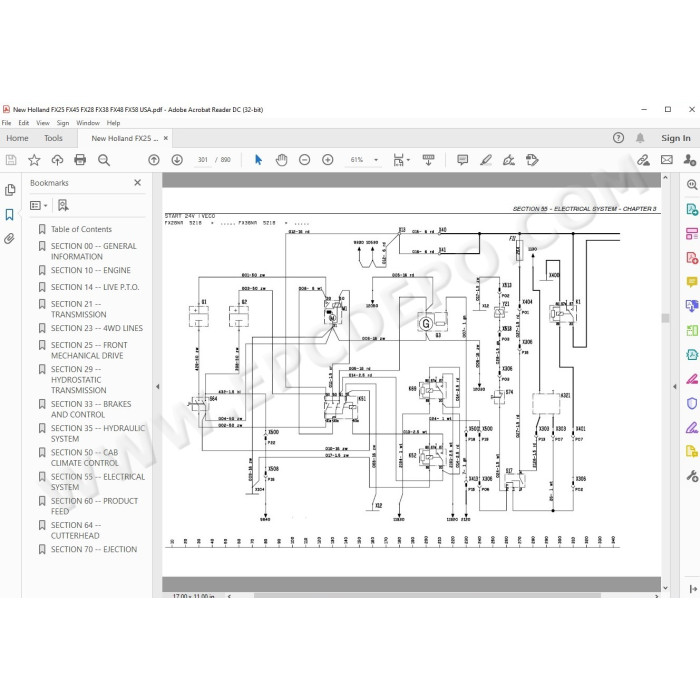Open the attachments paperclip panel
Screen dimensions: 700x700
tap(9, 239)
